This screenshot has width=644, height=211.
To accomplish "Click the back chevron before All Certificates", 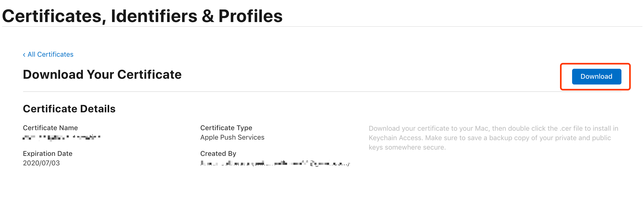I will [x=24, y=55].
